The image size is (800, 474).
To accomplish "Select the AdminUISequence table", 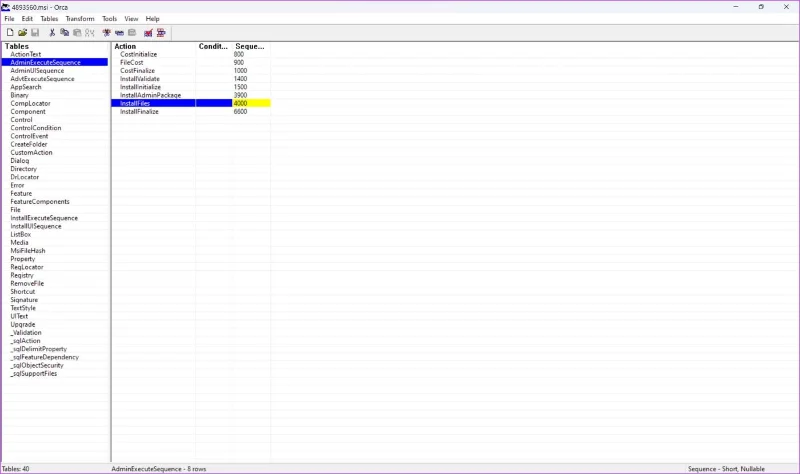I will click(37, 70).
